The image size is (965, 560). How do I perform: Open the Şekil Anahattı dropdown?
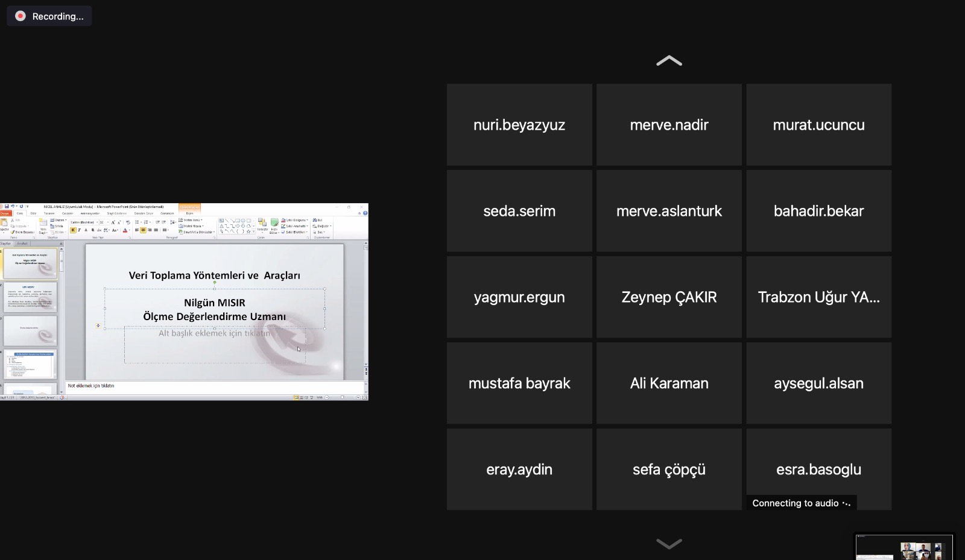[294, 226]
